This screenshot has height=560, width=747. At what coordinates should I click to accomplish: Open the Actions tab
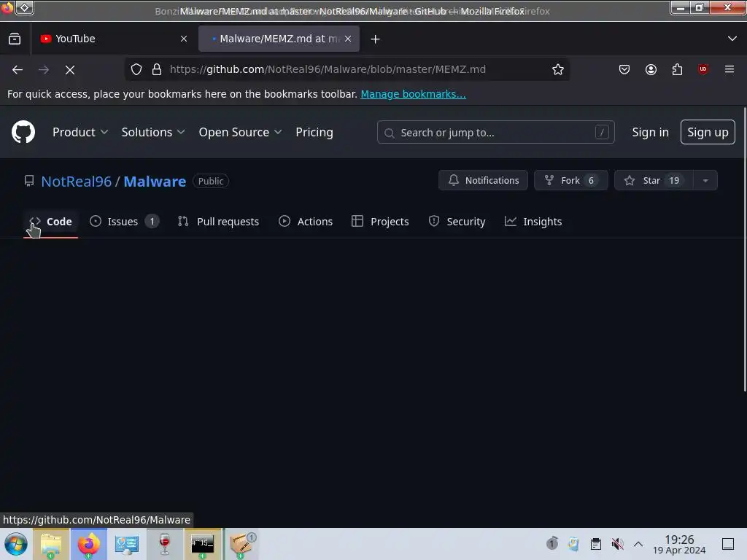pyautogui.click(x=306, y=222)
